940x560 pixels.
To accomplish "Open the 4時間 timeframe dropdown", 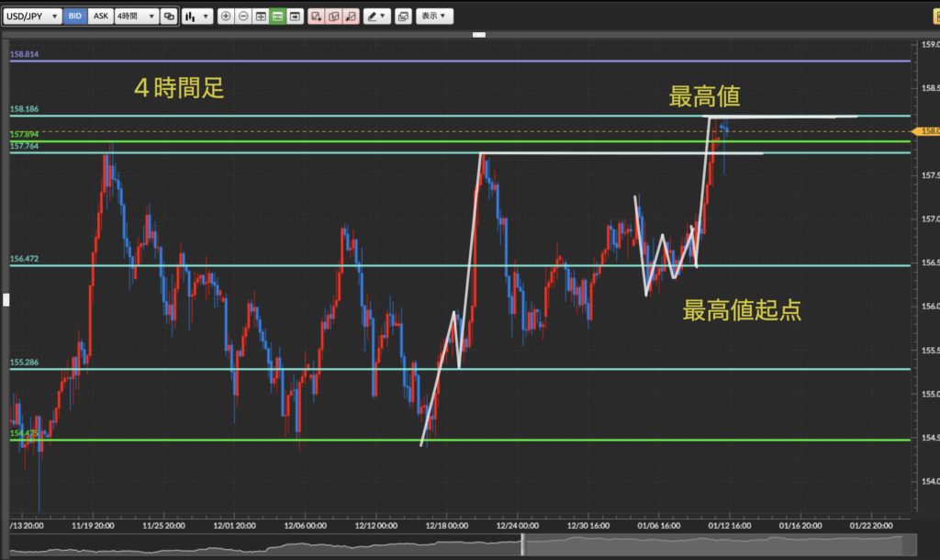I will (135, 17).
